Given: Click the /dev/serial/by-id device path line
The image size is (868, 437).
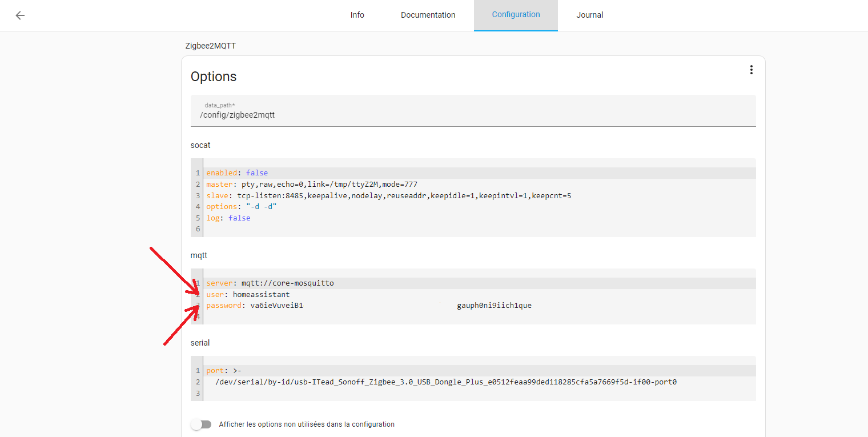Looking at the screenshot, I should (x=445, y=382).
